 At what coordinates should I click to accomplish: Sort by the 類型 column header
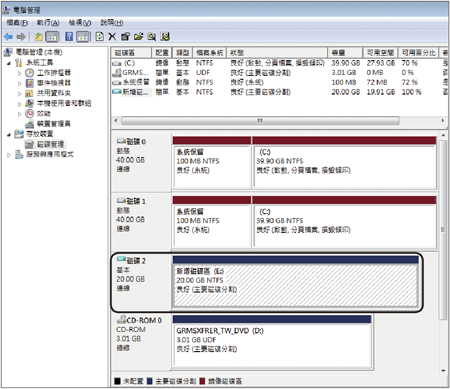(x=183, y=52)
